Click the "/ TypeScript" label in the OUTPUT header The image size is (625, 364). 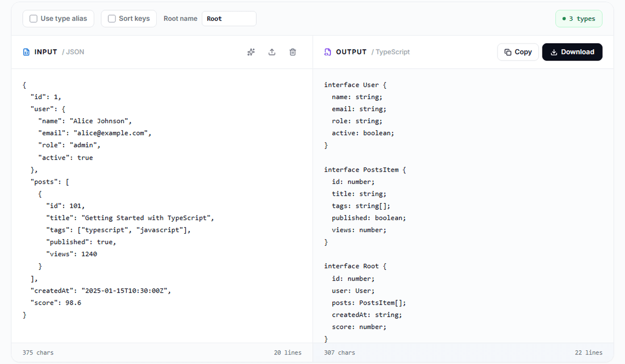[x=391, y=52]
